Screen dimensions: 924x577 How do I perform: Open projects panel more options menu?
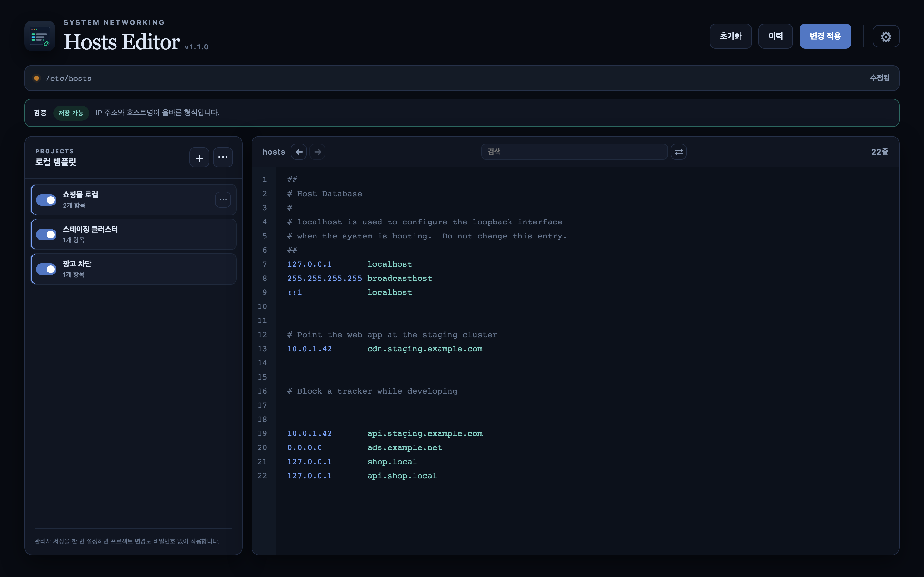[223, 158]
